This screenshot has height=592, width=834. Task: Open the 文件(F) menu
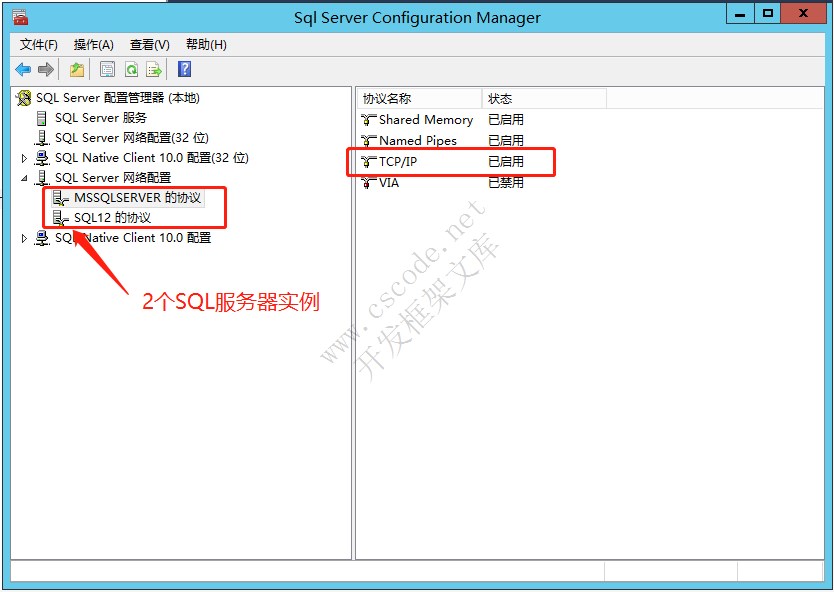point(38,45)
